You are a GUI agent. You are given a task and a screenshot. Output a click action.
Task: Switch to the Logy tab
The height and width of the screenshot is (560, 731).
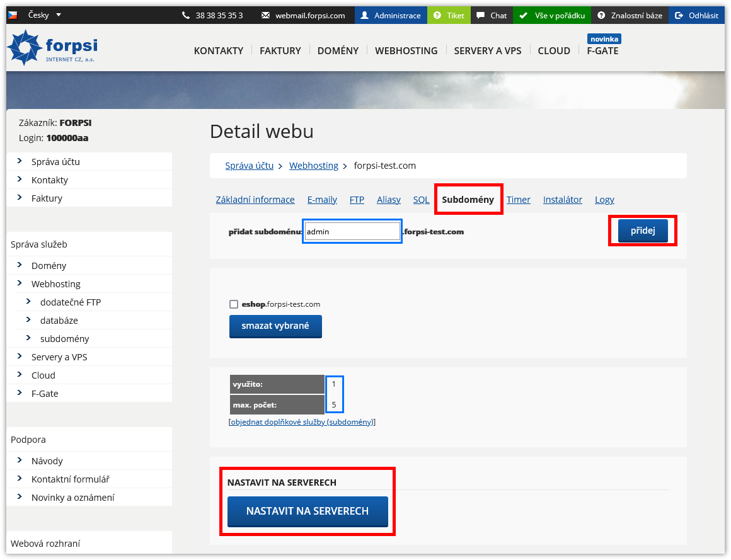point(605,200)
